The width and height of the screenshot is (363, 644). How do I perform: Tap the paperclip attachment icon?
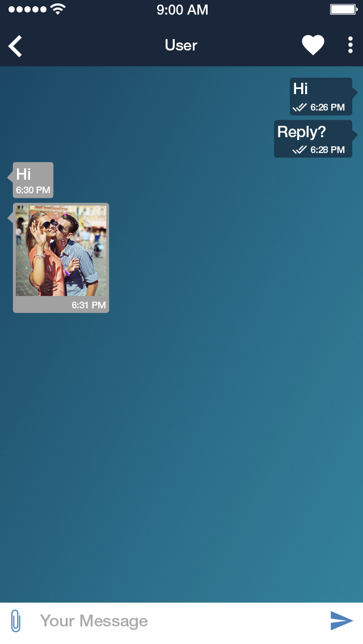pyautogui.click(x=16, y=621)
